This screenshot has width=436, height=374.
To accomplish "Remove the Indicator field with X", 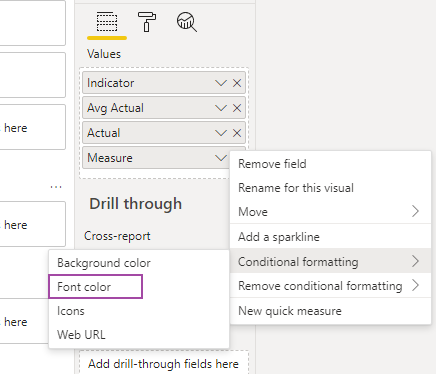I will pyautogui.click(x=237, y=83).
